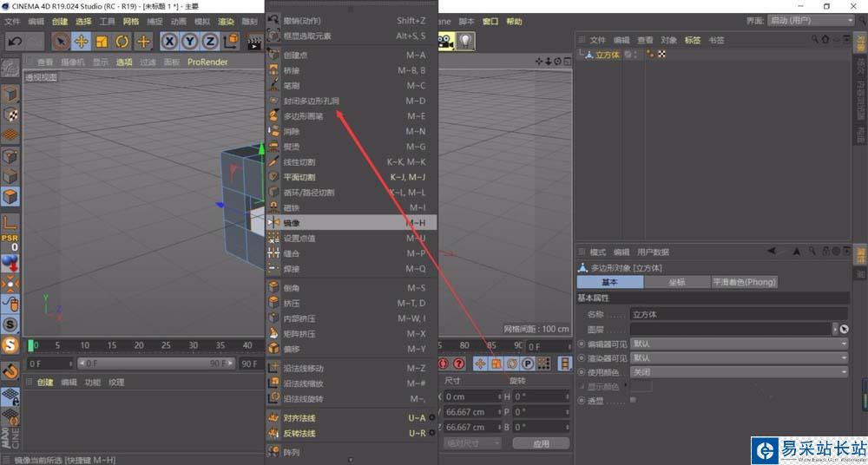The image size is (868, 465).
Task: Choose 封闭多边形孔洞 from context menu
Action: point(352,101)
